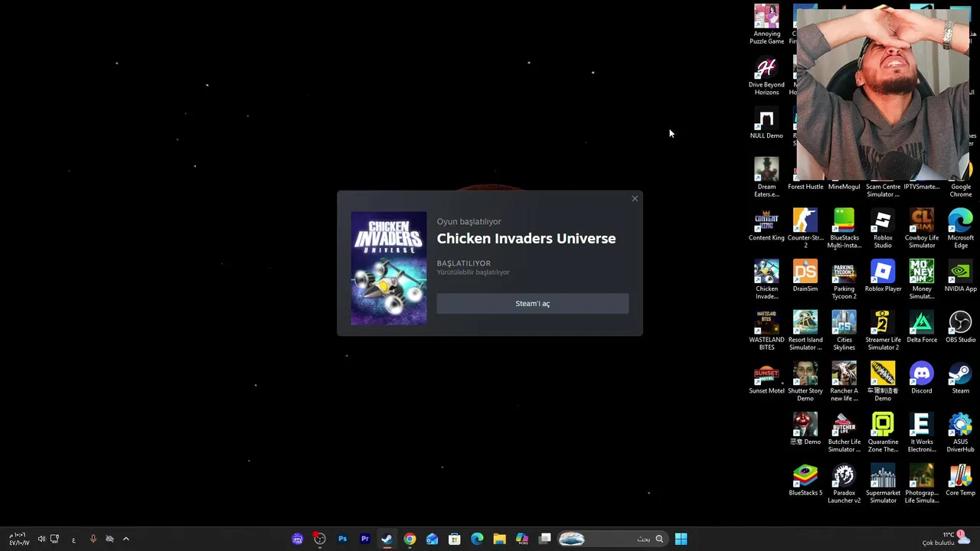The image size is (980, 551).
Task: Select the Forest Hustle desktop icon
Action: click(805, 187)
